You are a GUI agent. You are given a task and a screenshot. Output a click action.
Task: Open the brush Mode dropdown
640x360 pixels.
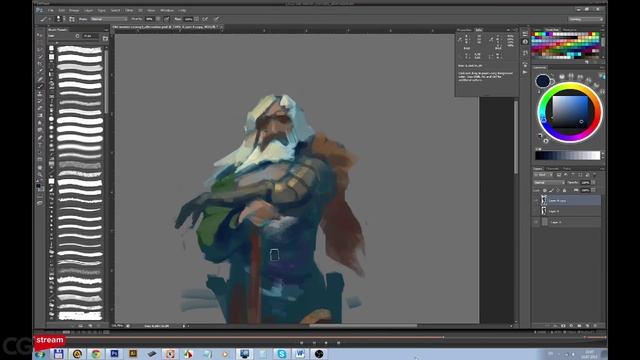pos(109,19)
